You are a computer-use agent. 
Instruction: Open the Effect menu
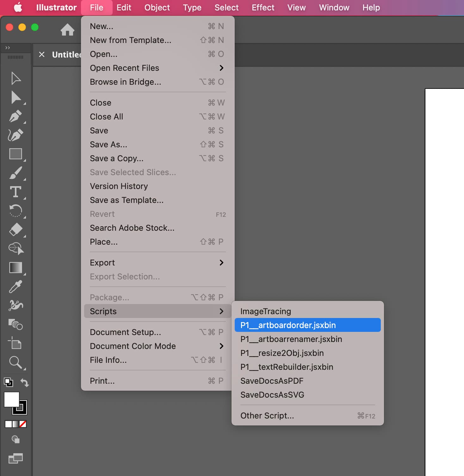coord(263,7)
